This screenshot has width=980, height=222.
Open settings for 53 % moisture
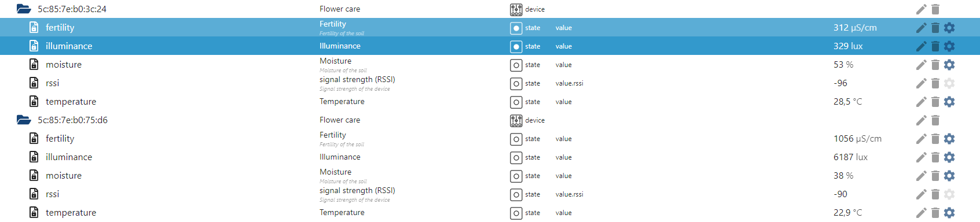click(949, 65)
